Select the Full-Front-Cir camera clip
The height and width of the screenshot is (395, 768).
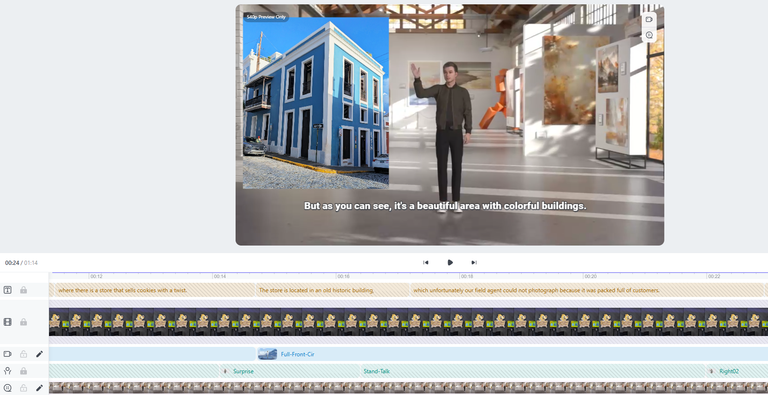click(512, 354)
